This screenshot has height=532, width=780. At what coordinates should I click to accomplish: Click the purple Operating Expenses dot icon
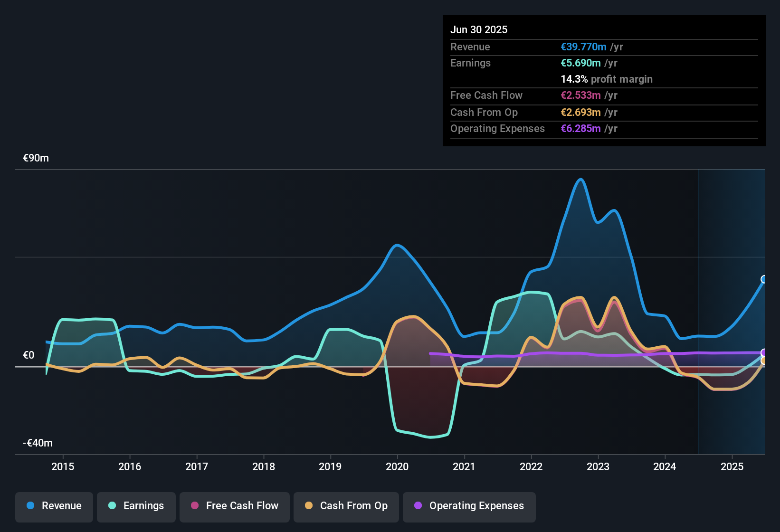pyautogui.click(x=418, y=506)
